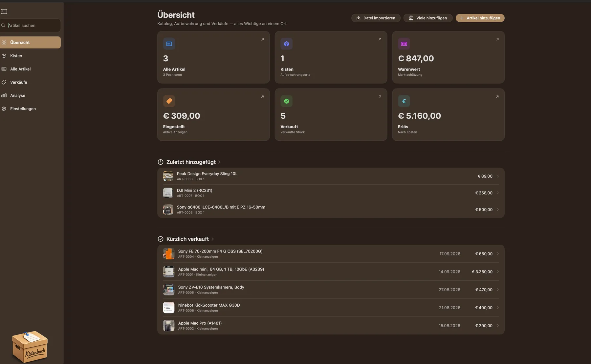The image size is (591, 364).
Task: Select Ninebot KickScooter MAX G30D text
Action: click(x=209, y=305)
